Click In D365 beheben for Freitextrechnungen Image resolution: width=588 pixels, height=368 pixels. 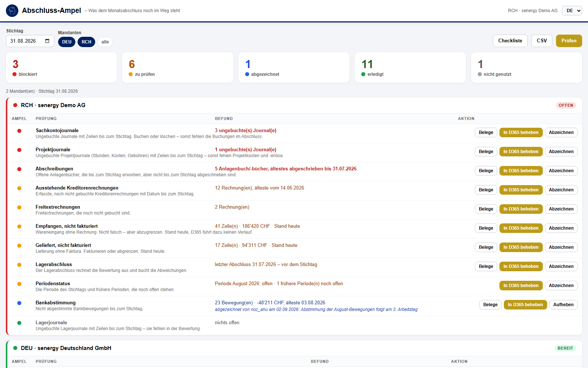521,209
